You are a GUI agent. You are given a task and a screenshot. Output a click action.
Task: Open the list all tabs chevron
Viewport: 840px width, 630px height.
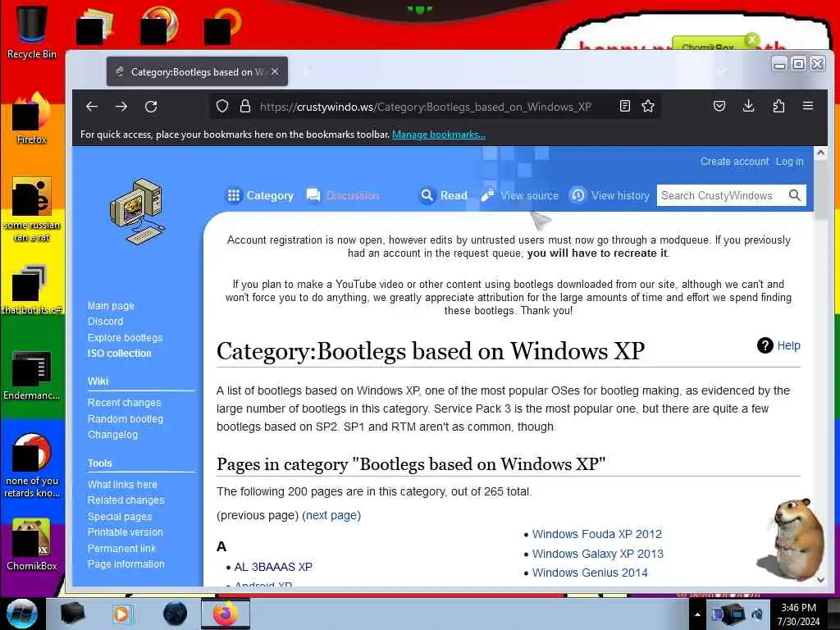point(722,71)
